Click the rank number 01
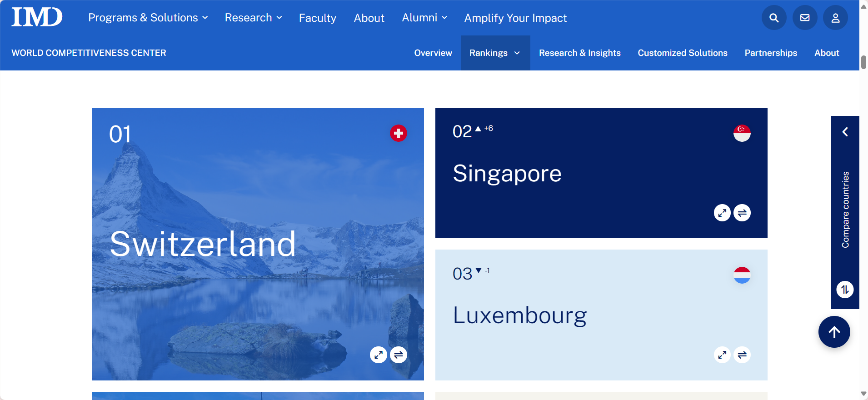 click(120, 134)
